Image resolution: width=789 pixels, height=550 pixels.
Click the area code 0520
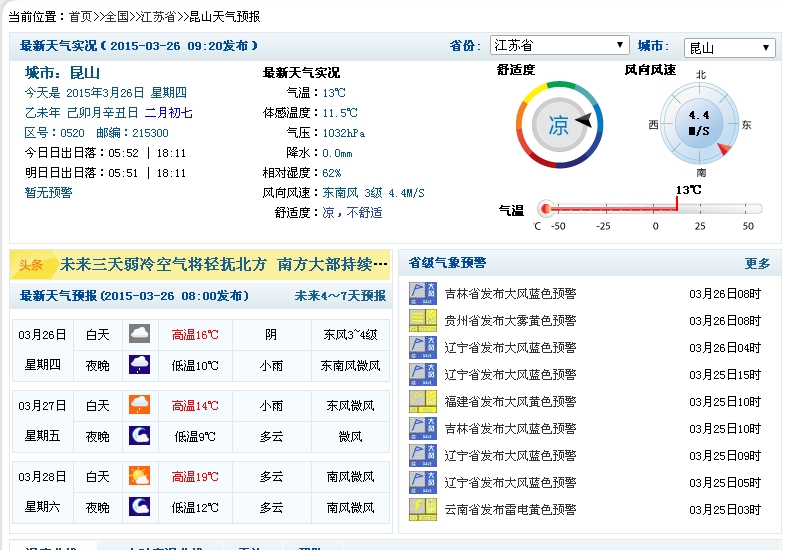72,133
